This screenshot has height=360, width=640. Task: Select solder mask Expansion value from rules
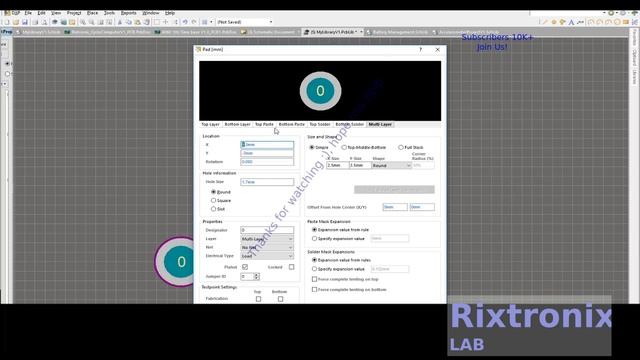coord(314,260)
